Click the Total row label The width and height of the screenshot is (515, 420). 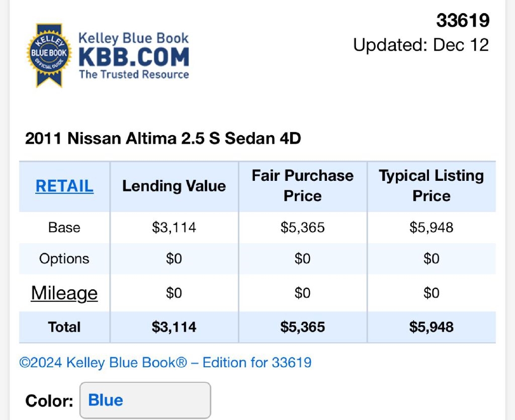tap(64, 327)
